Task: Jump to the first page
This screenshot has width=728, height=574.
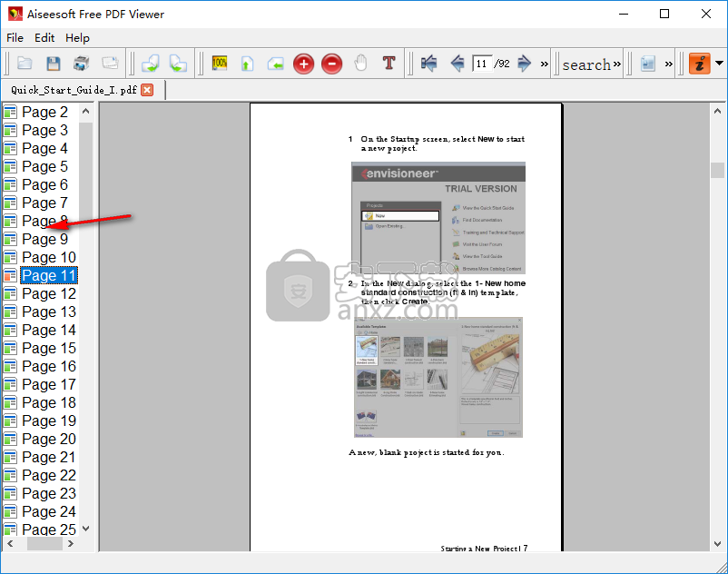Action: 428,64
